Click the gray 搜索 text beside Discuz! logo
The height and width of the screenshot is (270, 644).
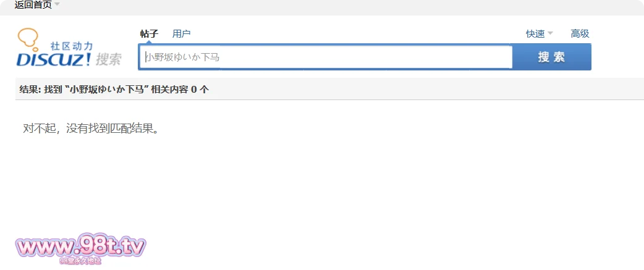click(x=109, y=59)
